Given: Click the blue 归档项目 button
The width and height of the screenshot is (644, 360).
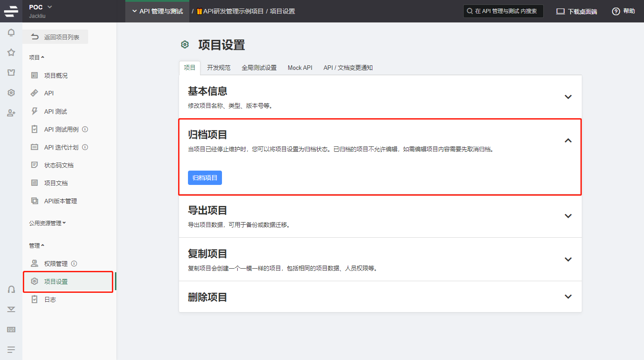Looking at the screenshot, I should pyautogui.click(x=205, y=178).
